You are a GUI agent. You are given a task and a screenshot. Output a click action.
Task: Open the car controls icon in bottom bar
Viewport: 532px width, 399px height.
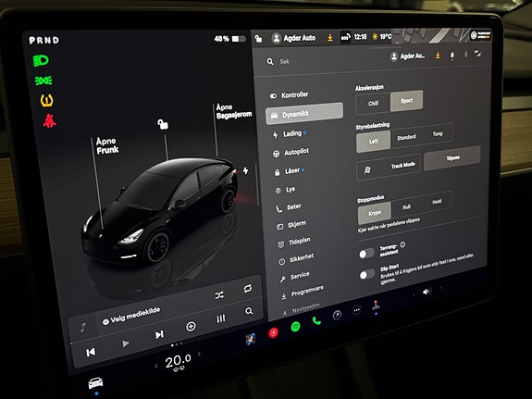(x=95, y=383)
